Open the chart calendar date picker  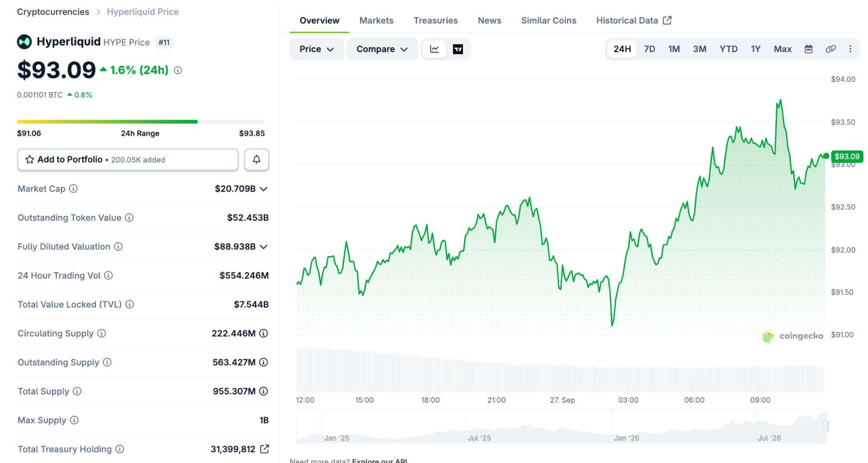(x=809, y=49)
